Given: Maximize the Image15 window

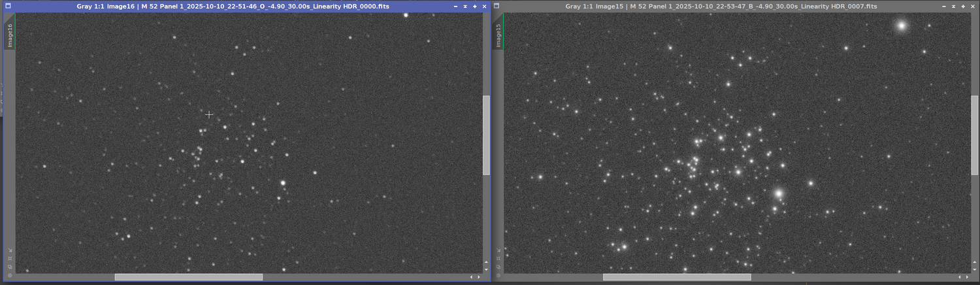Looking at the screenshot, I should click(x=963, y=6).
